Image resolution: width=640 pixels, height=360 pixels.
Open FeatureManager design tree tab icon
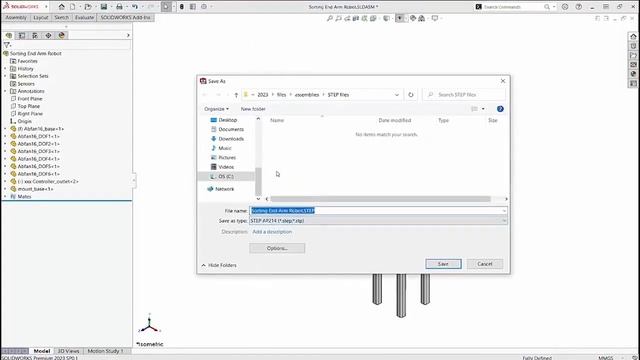[9, 36]
